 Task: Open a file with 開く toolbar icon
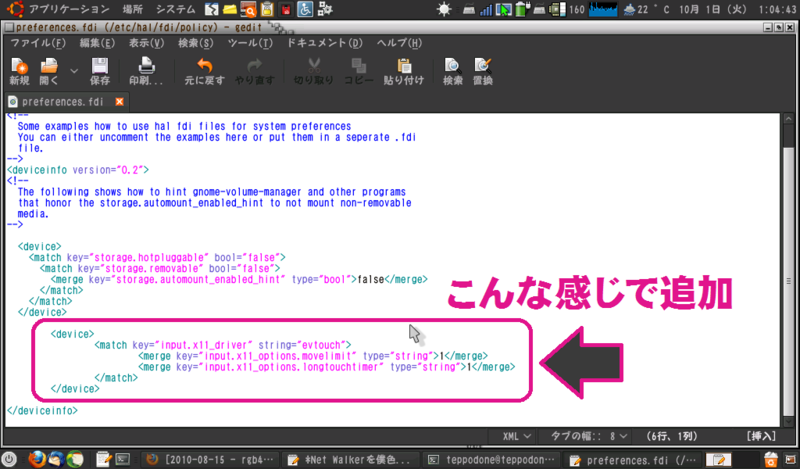(x=49, y=71)
